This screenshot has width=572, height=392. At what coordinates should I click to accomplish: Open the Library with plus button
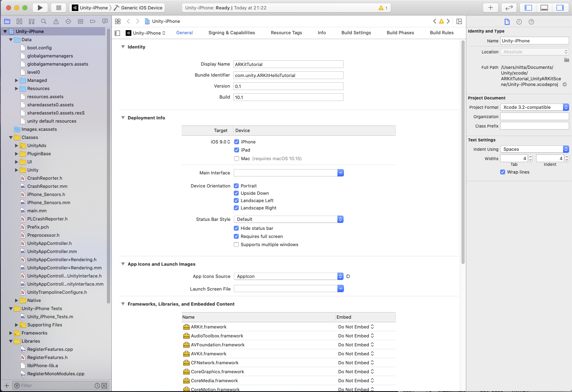pyautogui.click(x=490, y=8)
